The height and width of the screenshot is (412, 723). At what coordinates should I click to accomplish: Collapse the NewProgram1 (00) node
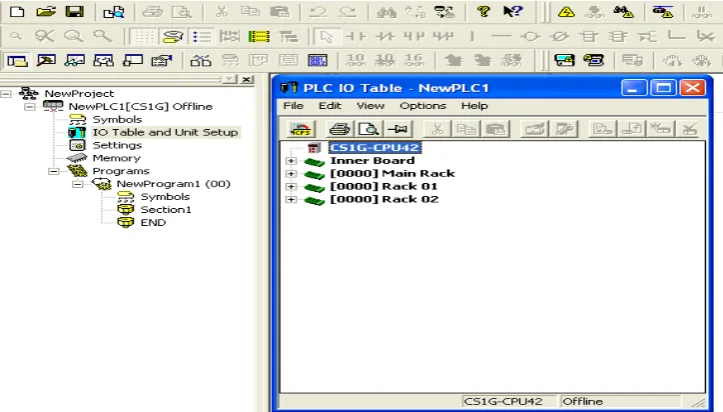78,184
